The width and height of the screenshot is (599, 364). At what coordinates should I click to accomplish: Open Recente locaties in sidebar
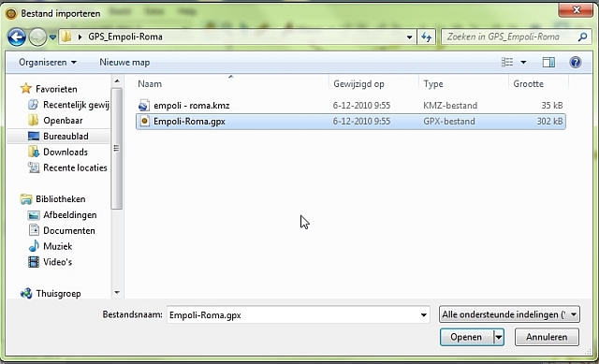coord(75,167)
